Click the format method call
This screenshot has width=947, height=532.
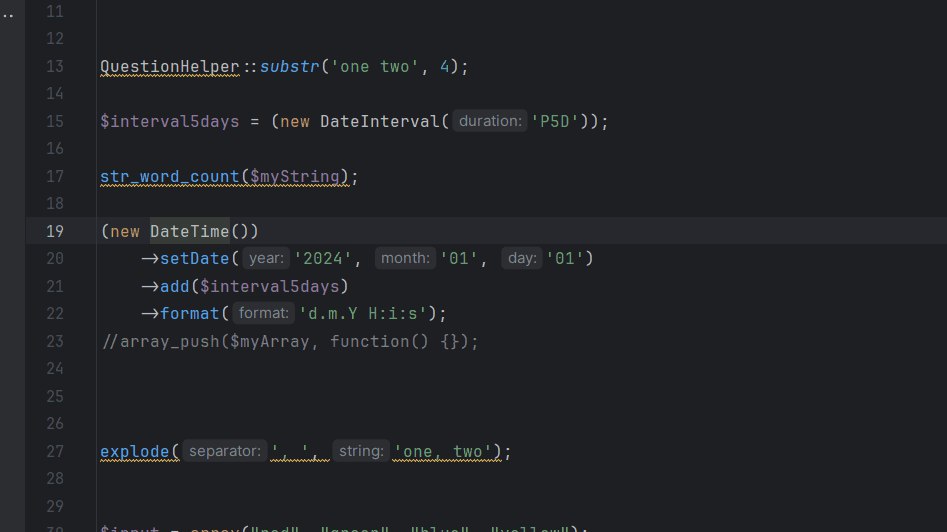(190, 313)
